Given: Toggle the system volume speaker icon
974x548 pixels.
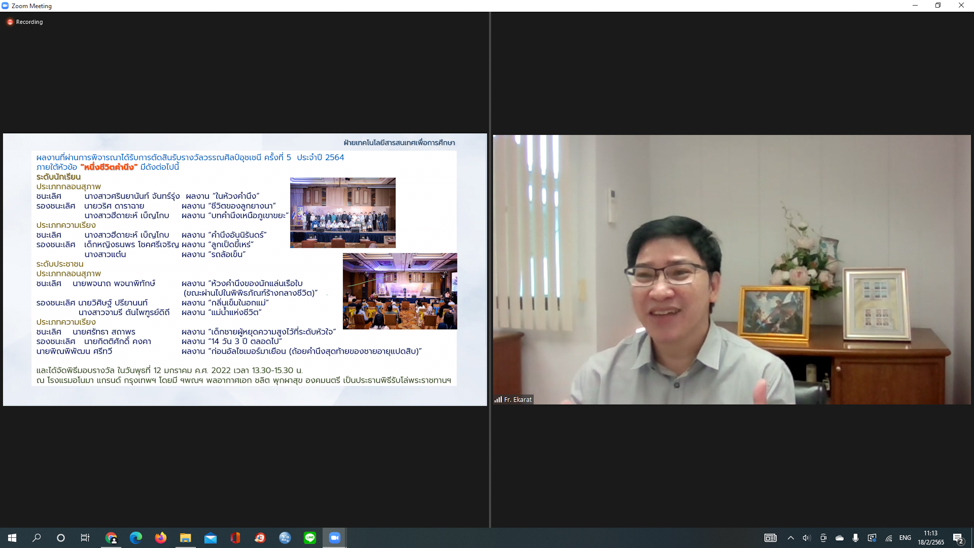Looking at the screenshot, I should click(x=807, y=538).
